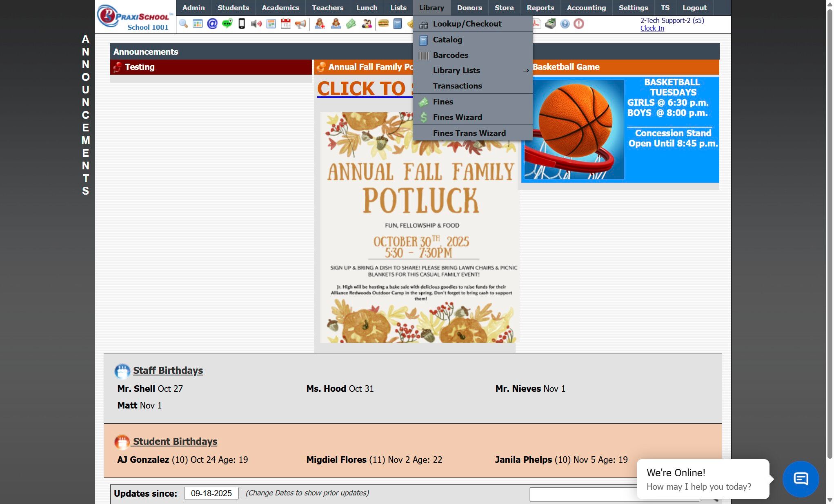Select Fines Wizard in the Library menu
834x504 pixels.
pyautogui.click(x=457, y=117)
